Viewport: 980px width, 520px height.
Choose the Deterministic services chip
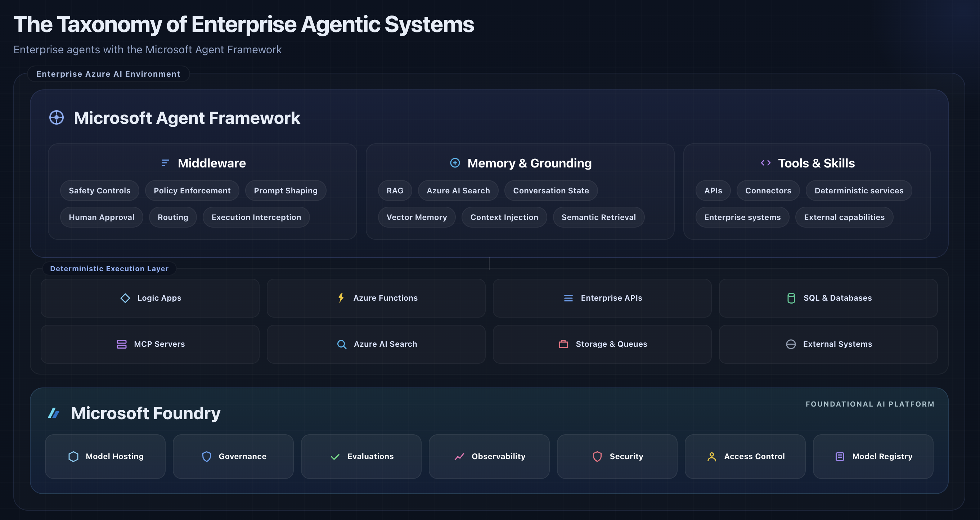[859, 190]
